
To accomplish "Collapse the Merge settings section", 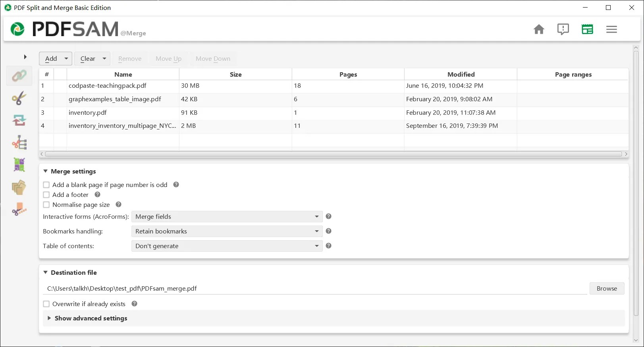I will pyautogui.click(x=46, y=171).
